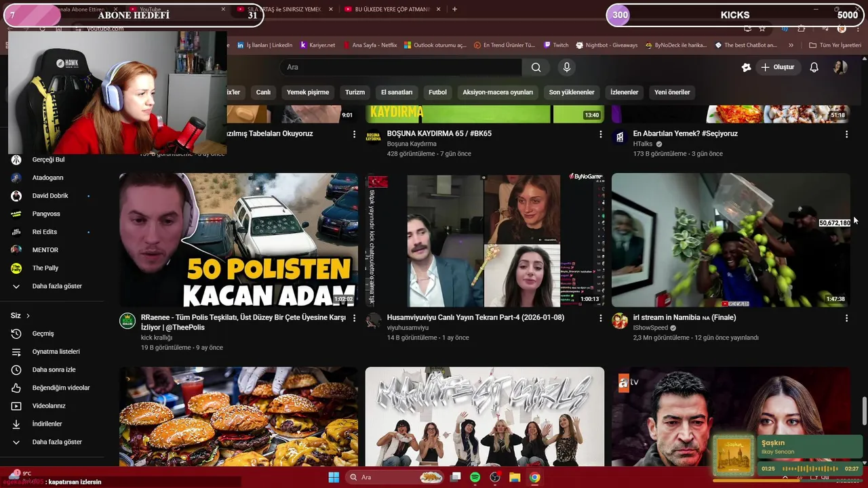The image size is (868, 488).
Task: Open YouTube notifications bell
Action: point(814,67)
